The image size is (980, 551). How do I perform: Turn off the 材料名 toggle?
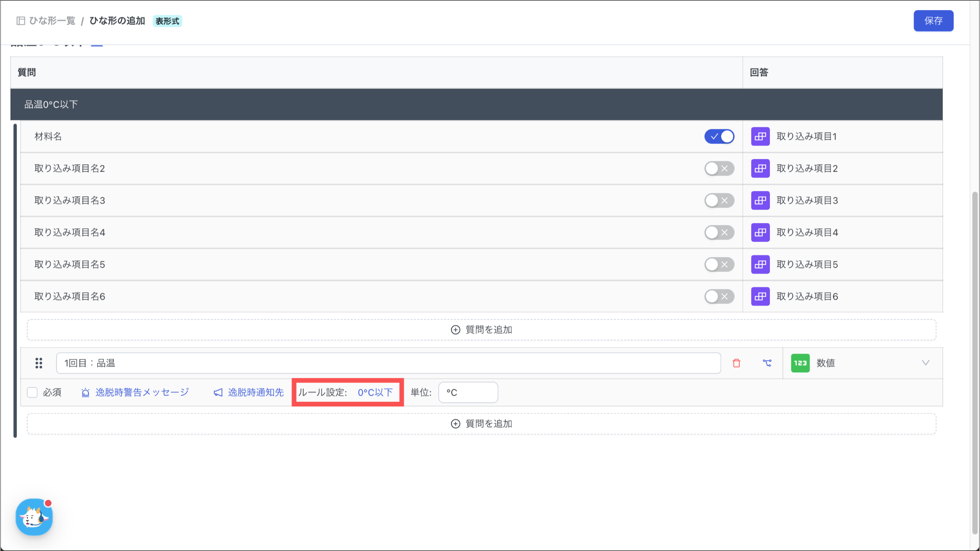coord(719,136)
